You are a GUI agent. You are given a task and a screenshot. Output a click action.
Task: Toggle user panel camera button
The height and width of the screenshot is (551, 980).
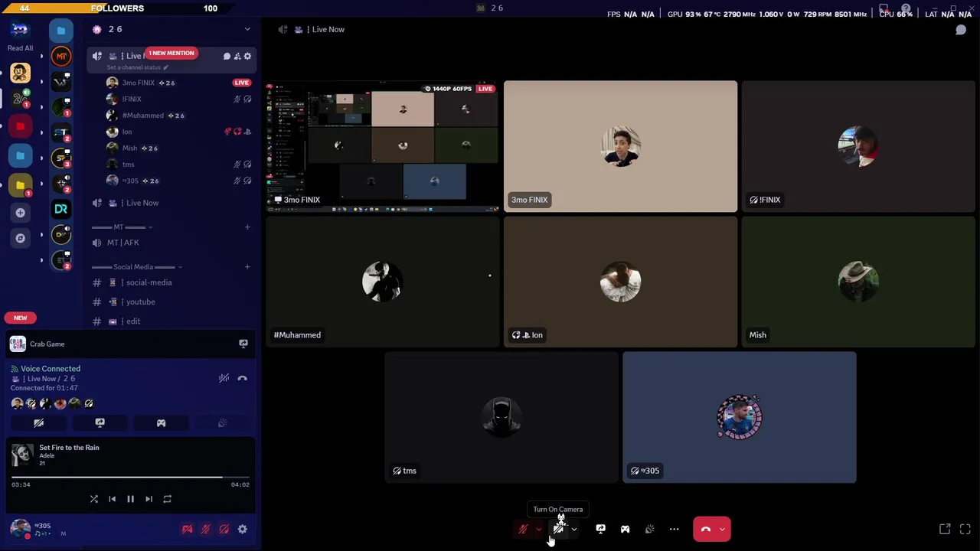(187, 529)
